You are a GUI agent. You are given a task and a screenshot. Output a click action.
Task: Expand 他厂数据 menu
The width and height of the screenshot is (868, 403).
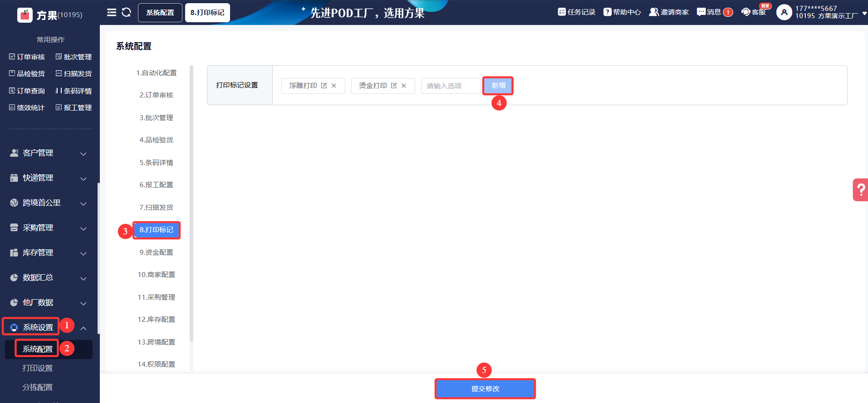tap(49, 303)
